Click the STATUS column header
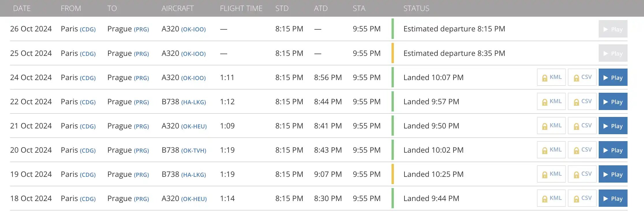Image resolution: width=644 pixels, height=216 pixels. coord(416,8)
